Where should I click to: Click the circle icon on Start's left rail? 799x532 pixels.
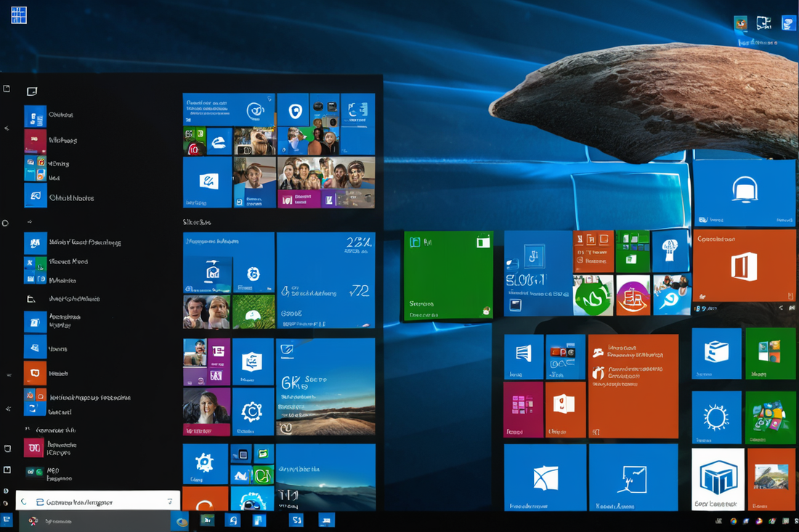tap(6, 223)
